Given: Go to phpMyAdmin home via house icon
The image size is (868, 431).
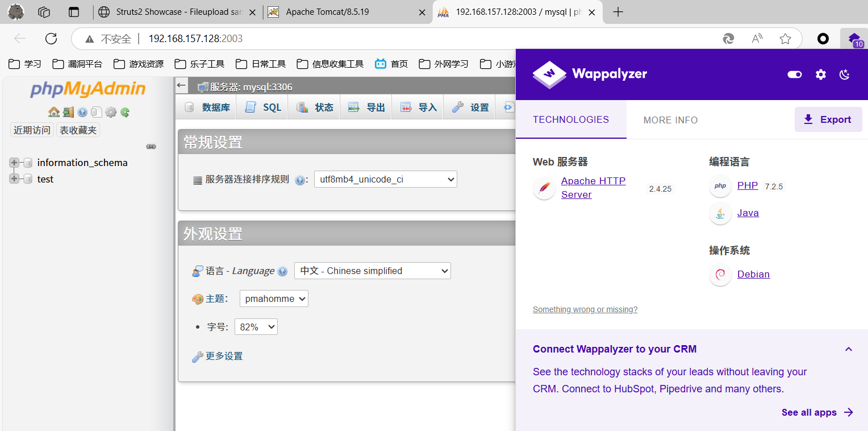Looking at the screenshot, I should click(54, 112).
